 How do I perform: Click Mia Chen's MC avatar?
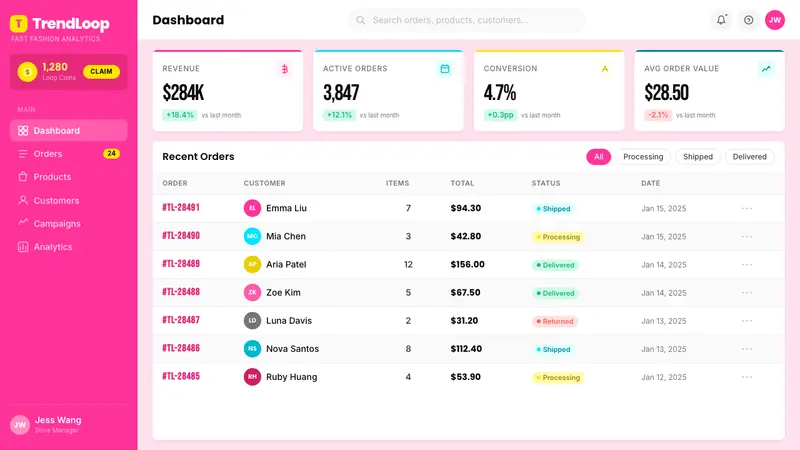click(x=252, y=236)
